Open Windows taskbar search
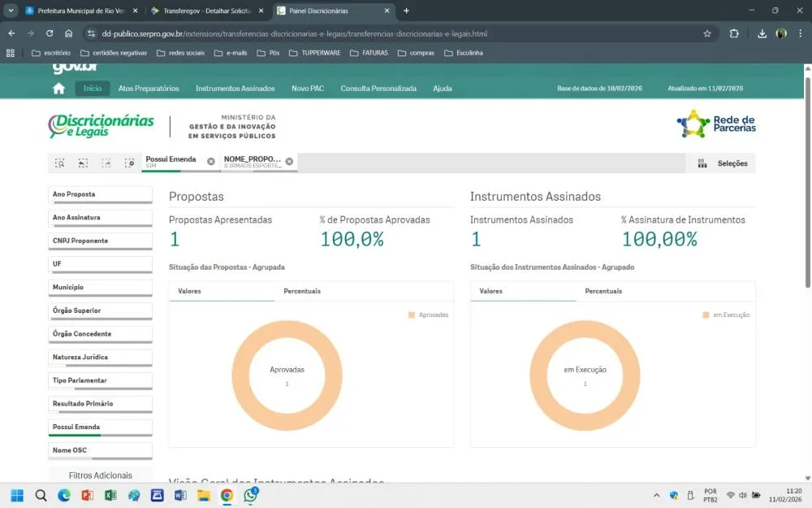Image resolution: width=812 pixels, height=508 pixels. [41, 496]
